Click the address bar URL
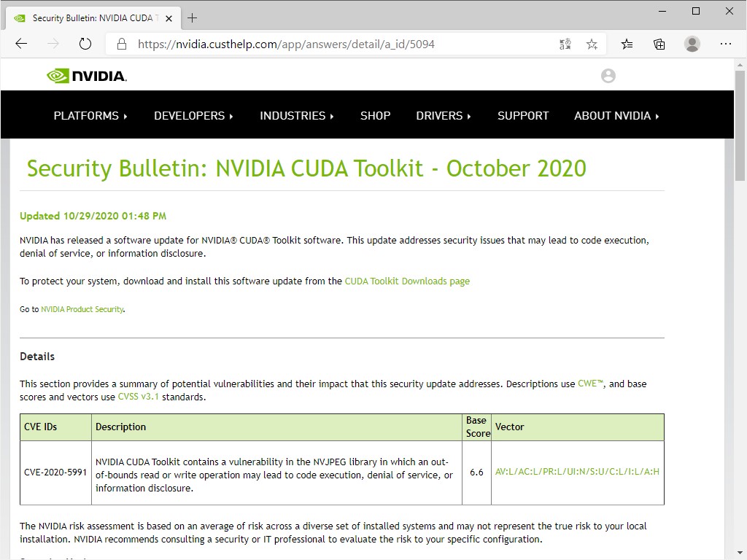Screen dimensions: 747x560 286,44
